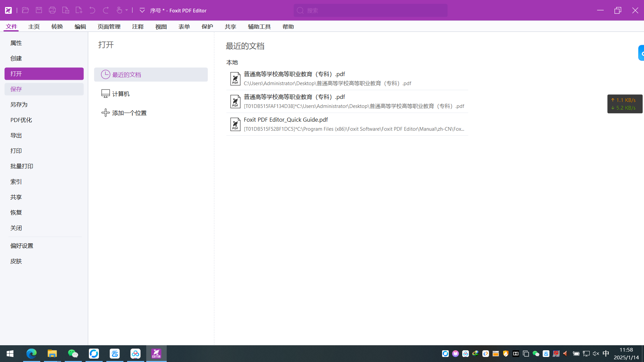644x362 pixels.
Task: Open the Windows Start menu
Action: pos(10,354)
